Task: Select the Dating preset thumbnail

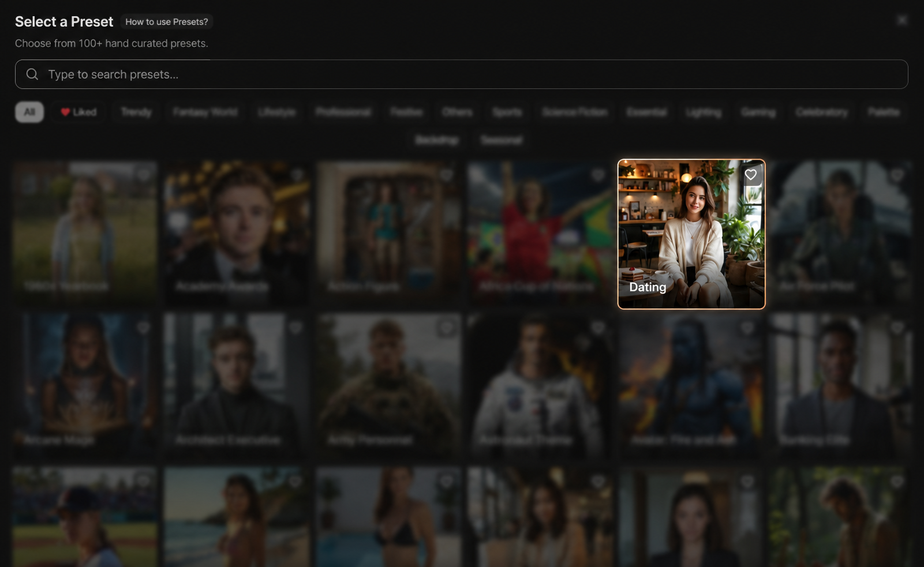Action: pos(691,234)
